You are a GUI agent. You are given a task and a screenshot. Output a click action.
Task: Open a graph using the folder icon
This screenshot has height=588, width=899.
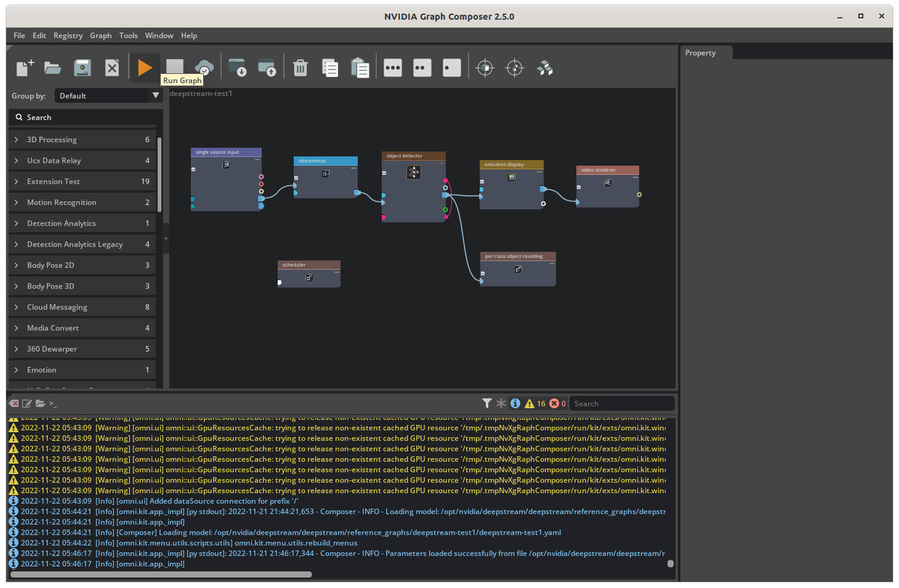(x=53, y=68)
